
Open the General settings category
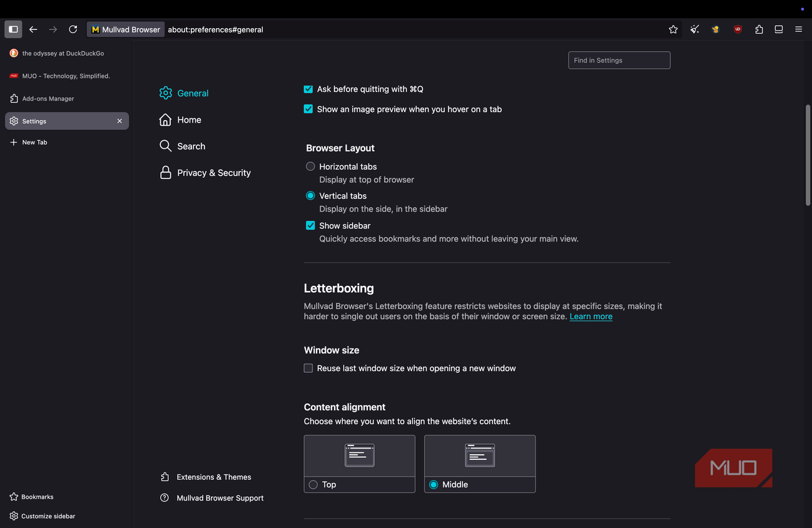tap(184, 93)
